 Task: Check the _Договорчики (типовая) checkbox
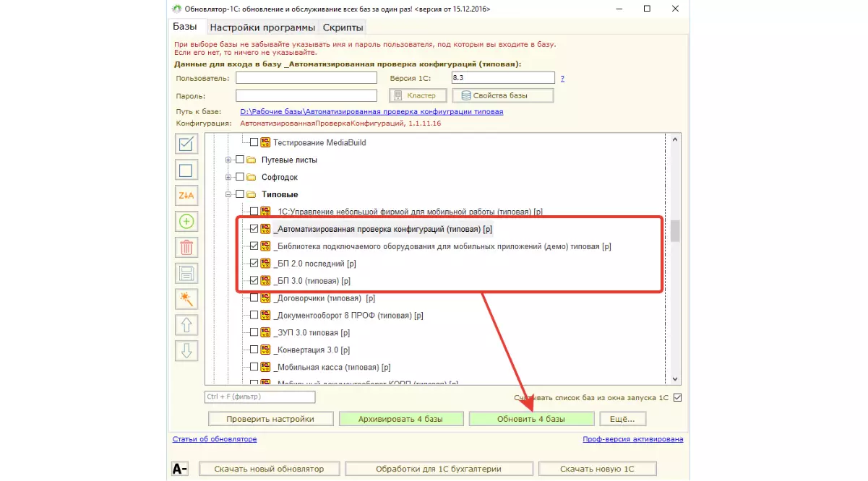coord(254,298)
